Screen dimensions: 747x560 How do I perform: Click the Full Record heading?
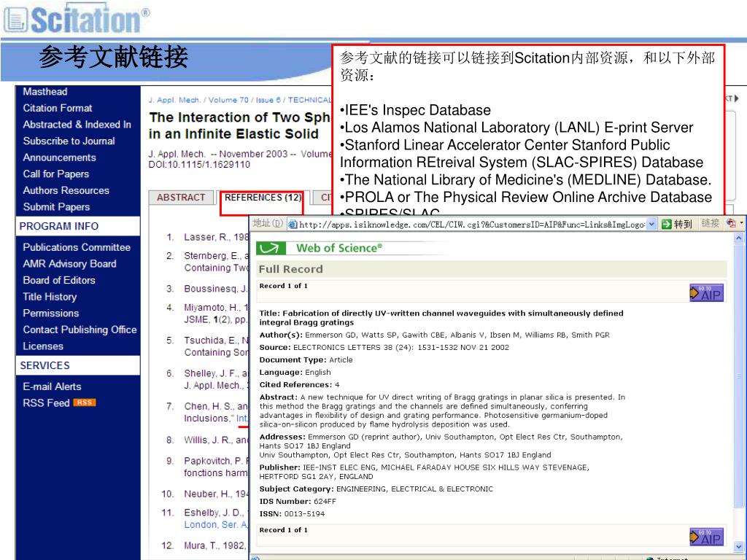coord(290,269)
